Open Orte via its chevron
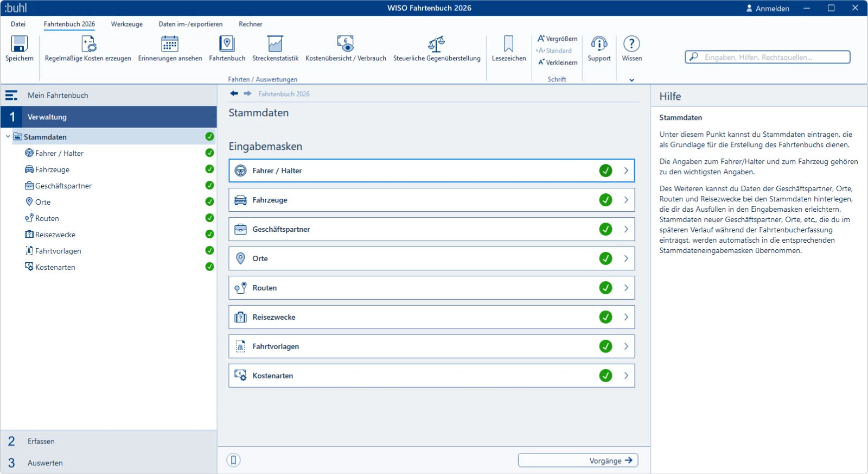The height and width of the screenshot is (474, 868). pos(626,258)
